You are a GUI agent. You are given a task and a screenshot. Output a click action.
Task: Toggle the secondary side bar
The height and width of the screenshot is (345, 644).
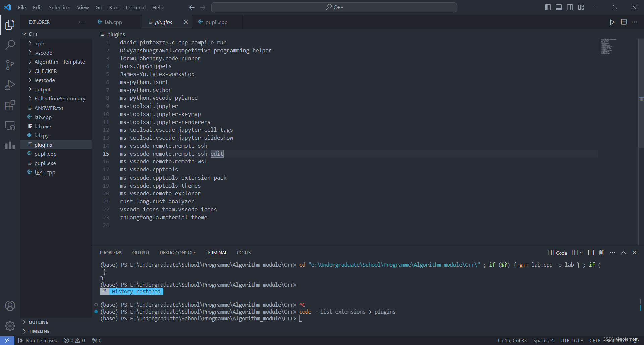pyautogui.click(x=570, y=7)
